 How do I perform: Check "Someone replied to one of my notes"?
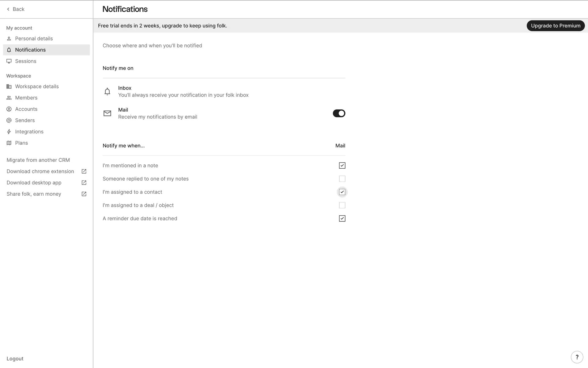(342, 179)
